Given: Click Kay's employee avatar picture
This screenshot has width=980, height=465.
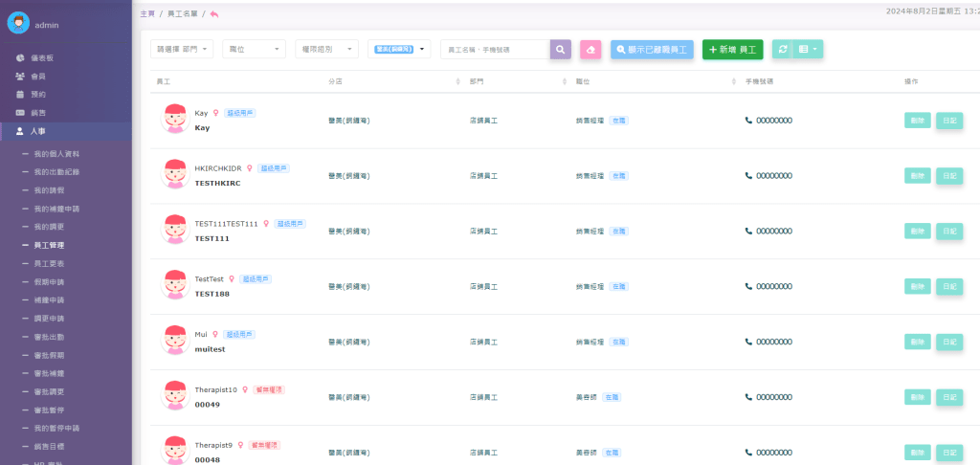Looking at the screenshot, I should click(x=174, y=120).
